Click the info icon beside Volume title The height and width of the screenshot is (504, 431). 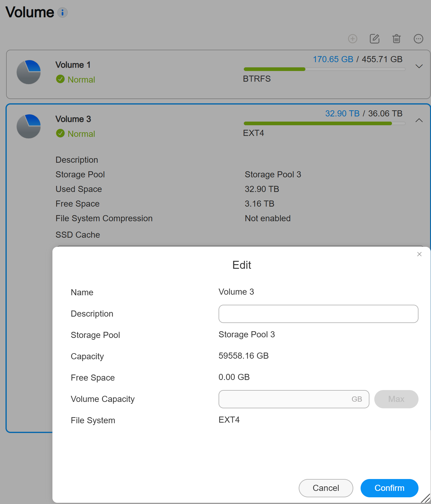pyautogui.click(x=62, y=12)
